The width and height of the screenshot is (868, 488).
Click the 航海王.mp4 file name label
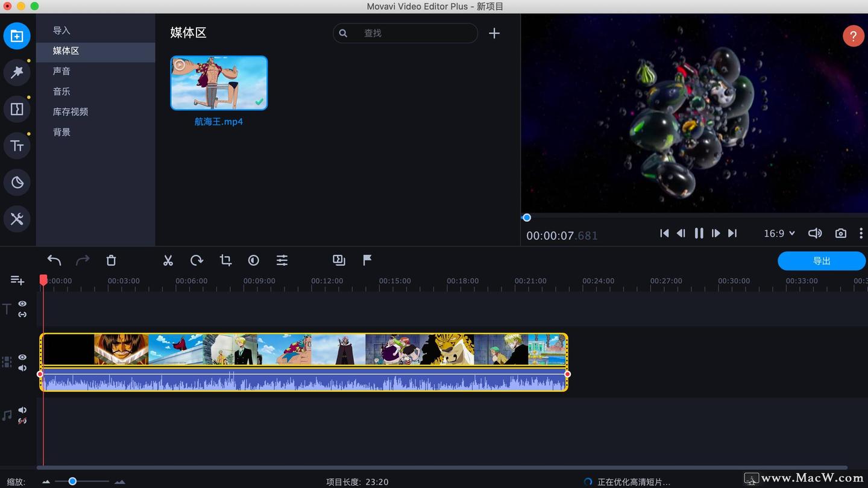[219, 122]
